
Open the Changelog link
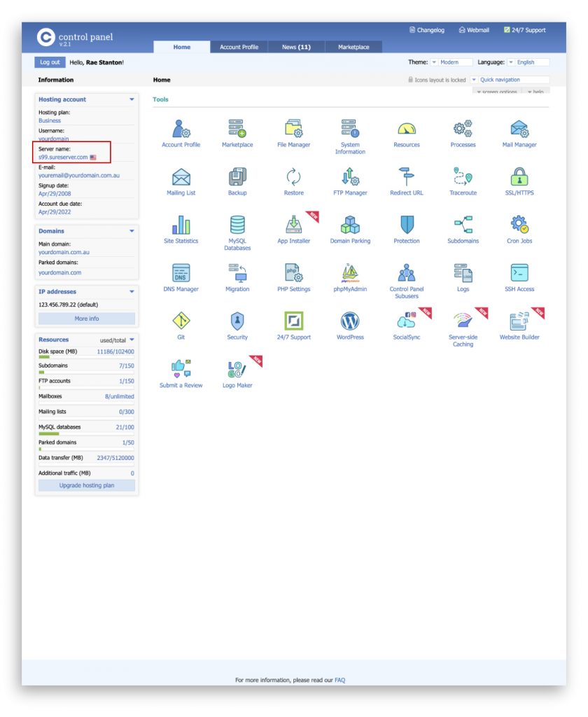click(x=426, y=29)
